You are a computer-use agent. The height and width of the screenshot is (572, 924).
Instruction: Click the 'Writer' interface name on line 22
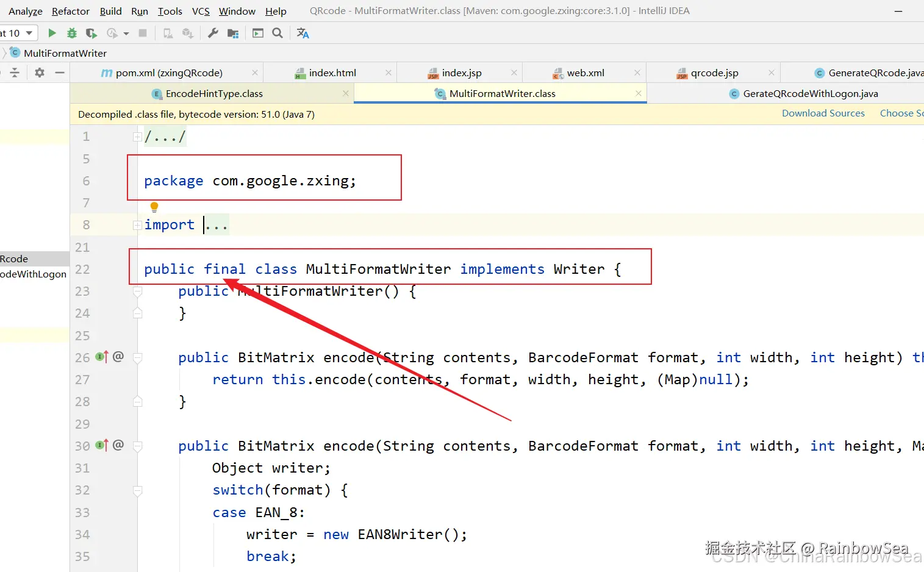579,270
